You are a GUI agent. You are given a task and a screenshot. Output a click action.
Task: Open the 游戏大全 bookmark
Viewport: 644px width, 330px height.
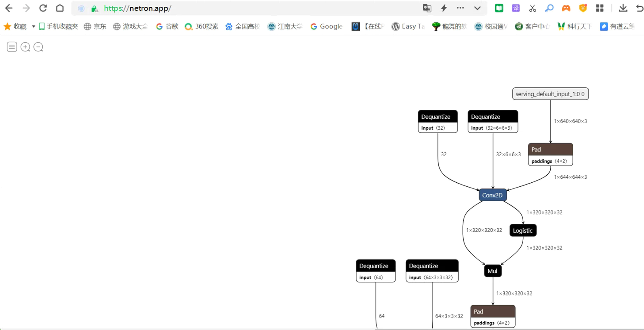tap(130, 27)
